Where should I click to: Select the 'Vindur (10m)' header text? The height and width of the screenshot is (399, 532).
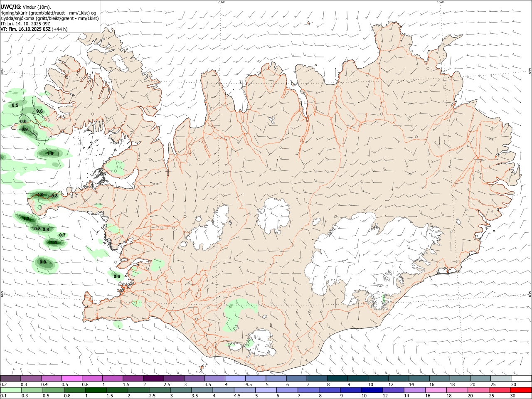(x=37, y=7)
